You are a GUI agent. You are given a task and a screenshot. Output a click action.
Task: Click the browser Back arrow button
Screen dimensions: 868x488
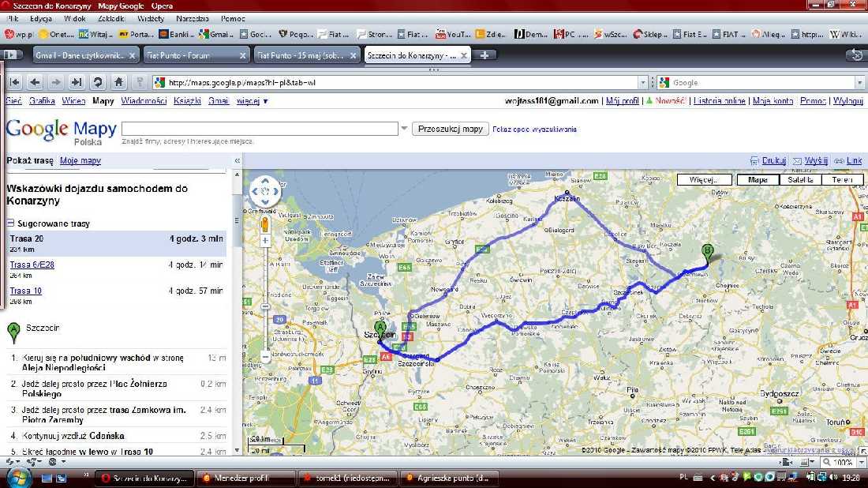35,83
